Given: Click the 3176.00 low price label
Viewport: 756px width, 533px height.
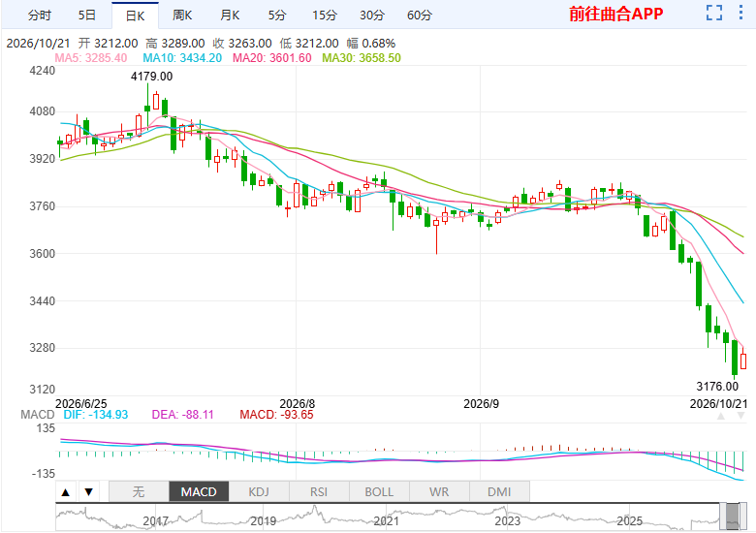Looking at the screenshot, I should click(x=717, y=387).
